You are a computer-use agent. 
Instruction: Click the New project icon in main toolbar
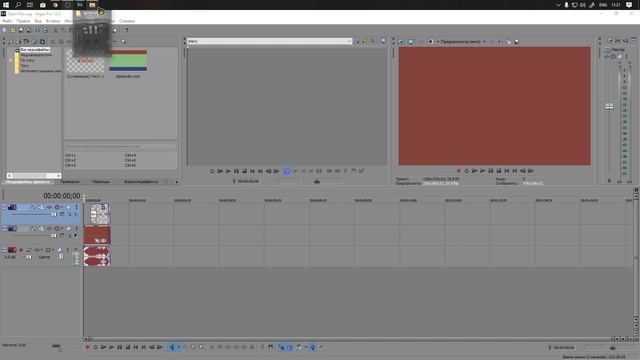click(x=4, y=31)
